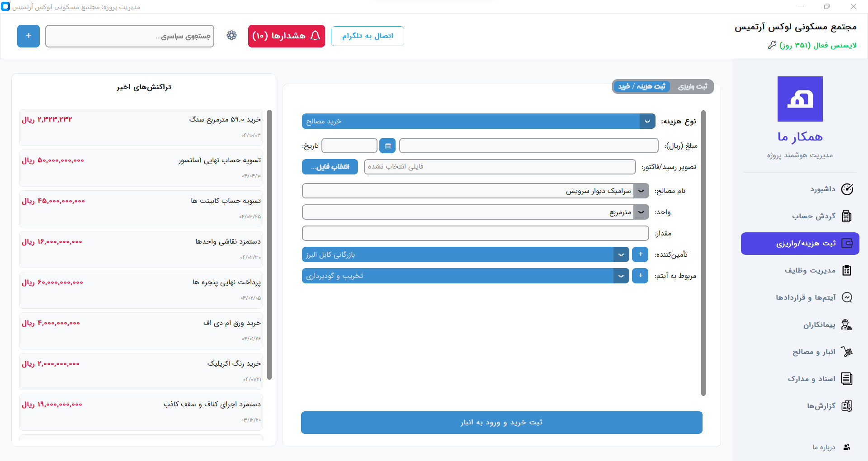Image resolution: width=868 pixels, height=461 pixels.
Task: Add new item with plus beside مربوط به آیتم
Action: [640, 276]
